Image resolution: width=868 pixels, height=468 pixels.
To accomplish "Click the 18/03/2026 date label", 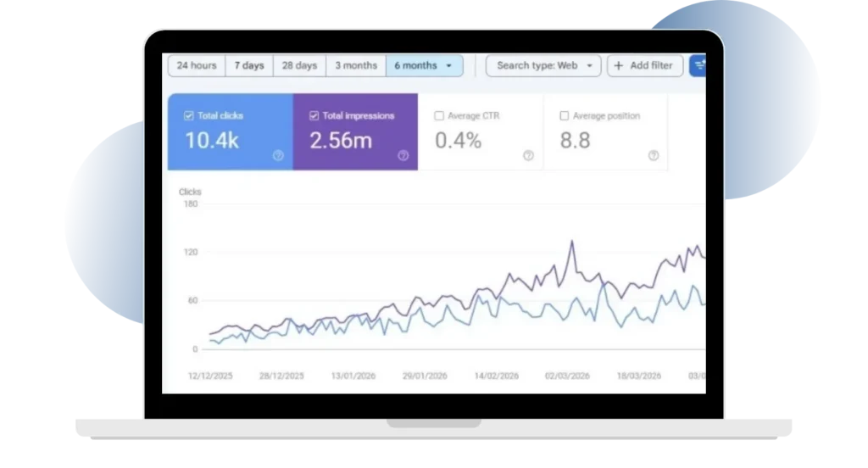I will pyautogui.click(x=639, y=376).
